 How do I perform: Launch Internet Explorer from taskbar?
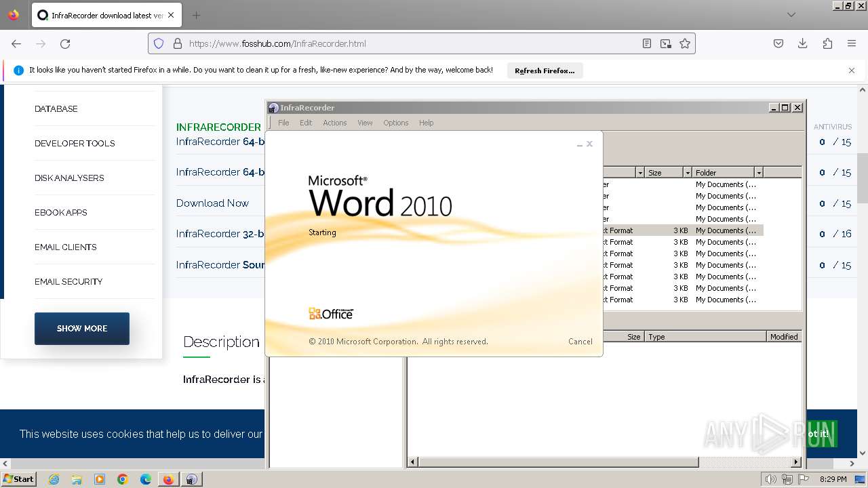(x=54, y=479)
